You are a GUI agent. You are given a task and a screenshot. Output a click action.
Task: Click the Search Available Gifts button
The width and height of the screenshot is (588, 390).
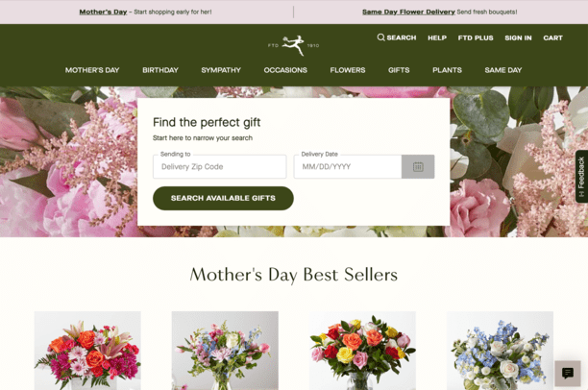[x=223, y=198]
